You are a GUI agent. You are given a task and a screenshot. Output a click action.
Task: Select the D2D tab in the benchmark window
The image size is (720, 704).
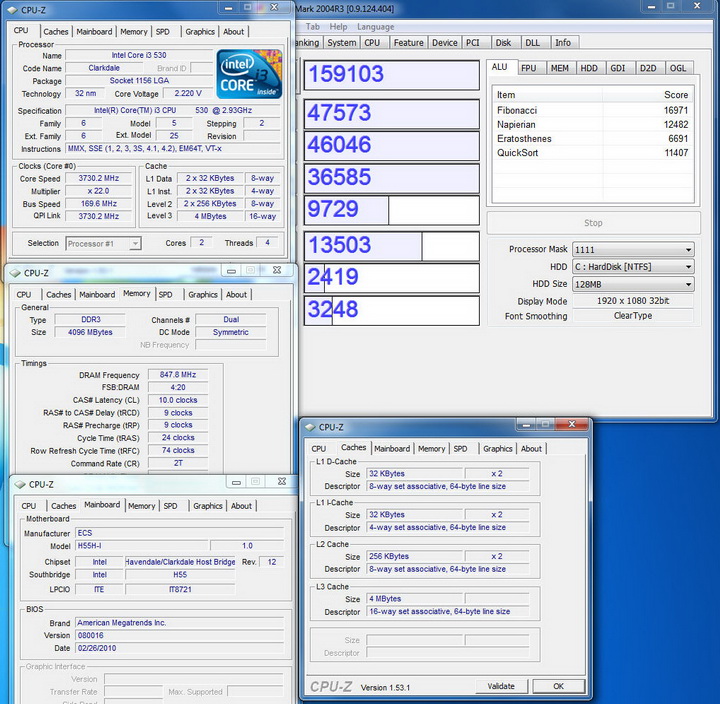pyautogui.click(x=648, y=68)
